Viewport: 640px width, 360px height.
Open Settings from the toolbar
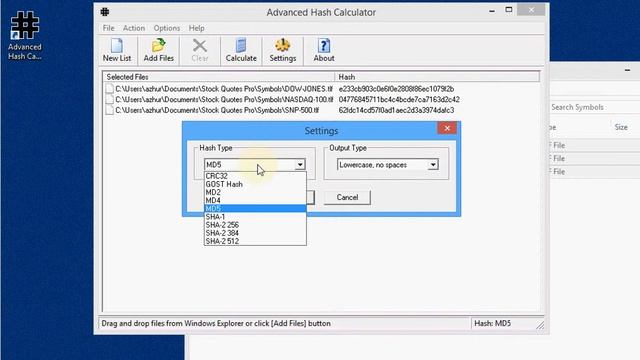pyautogui.click(x=282, y=50)
